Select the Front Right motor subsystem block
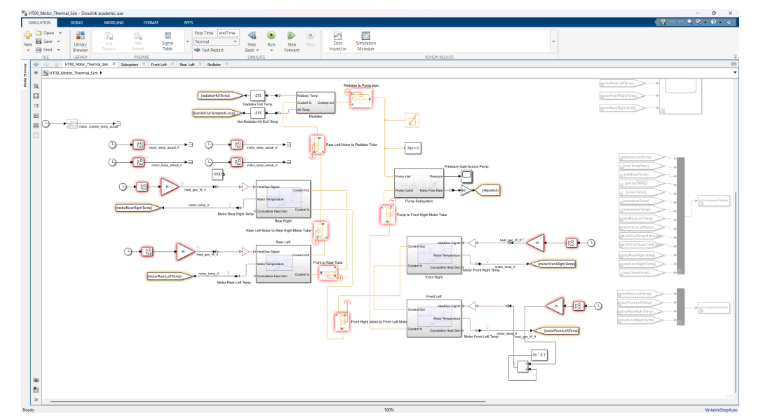Screen dimensions: 765x417 434,255
